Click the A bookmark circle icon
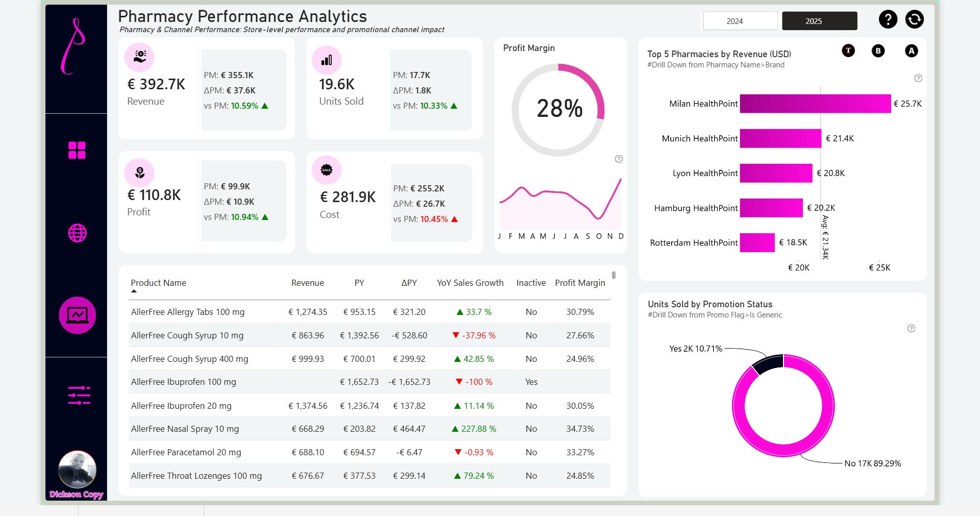Image resolution: width=980 pixels, height=516 pixels. 911,51
